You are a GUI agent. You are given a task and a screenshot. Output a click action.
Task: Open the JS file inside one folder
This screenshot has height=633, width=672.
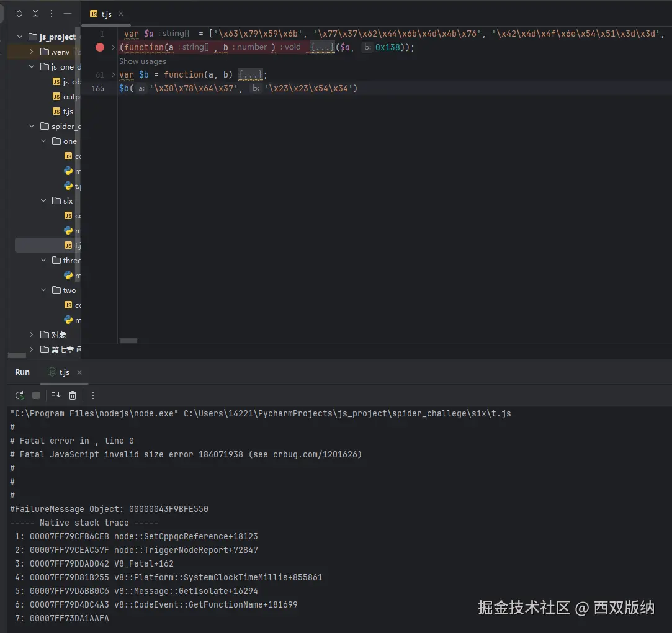click(x=72, y=156)
